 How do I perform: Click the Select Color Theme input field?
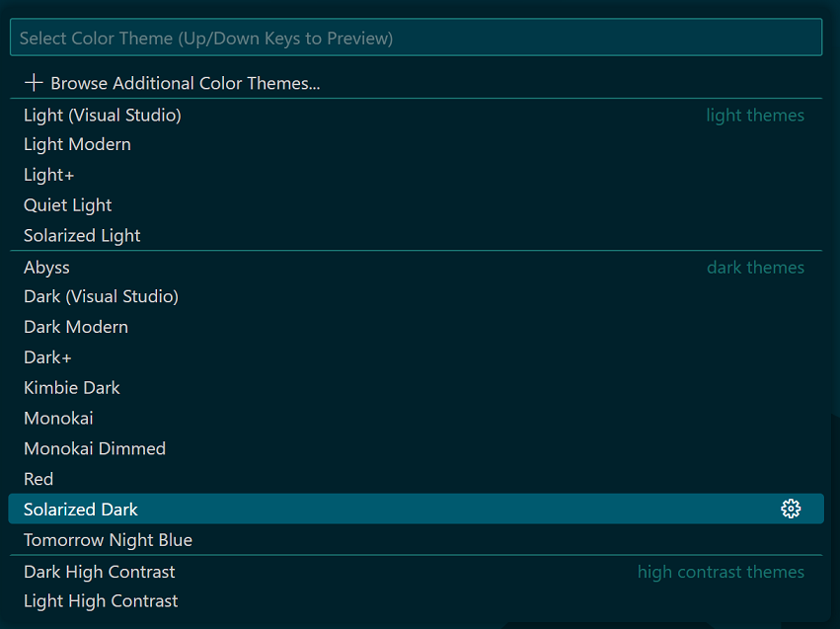pyautogui.click(x=415, y=37)
